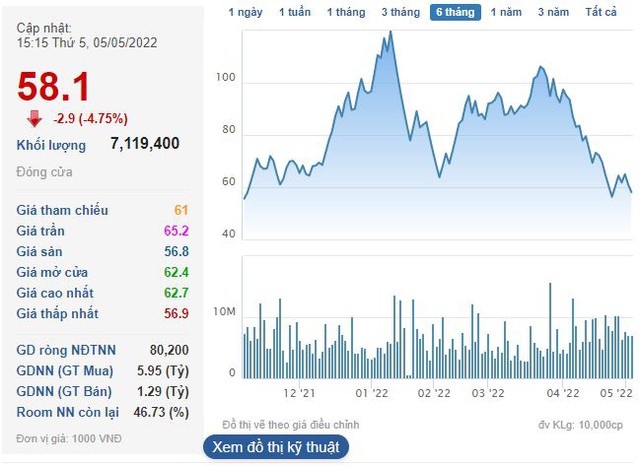Viewport: 640px width, 466px height.
Task: Click the price chart peak near 01 '22
Action: click(x=389, y=33)
